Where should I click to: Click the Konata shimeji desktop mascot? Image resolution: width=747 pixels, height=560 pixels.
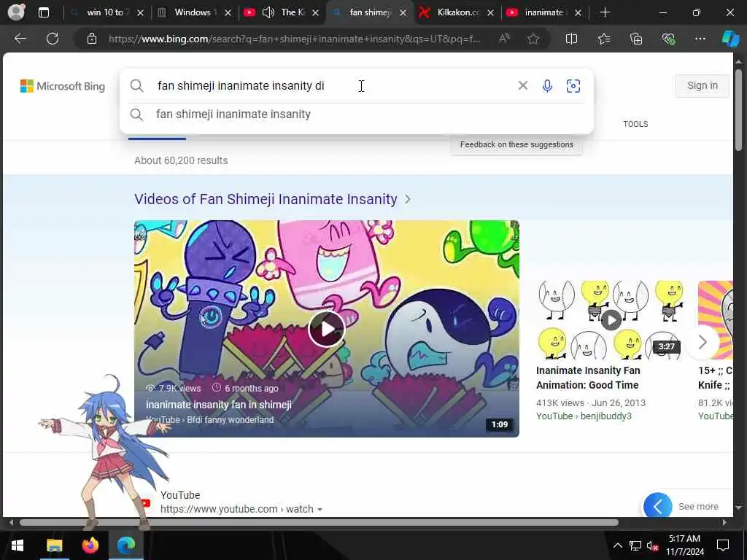tap(106, 452)
